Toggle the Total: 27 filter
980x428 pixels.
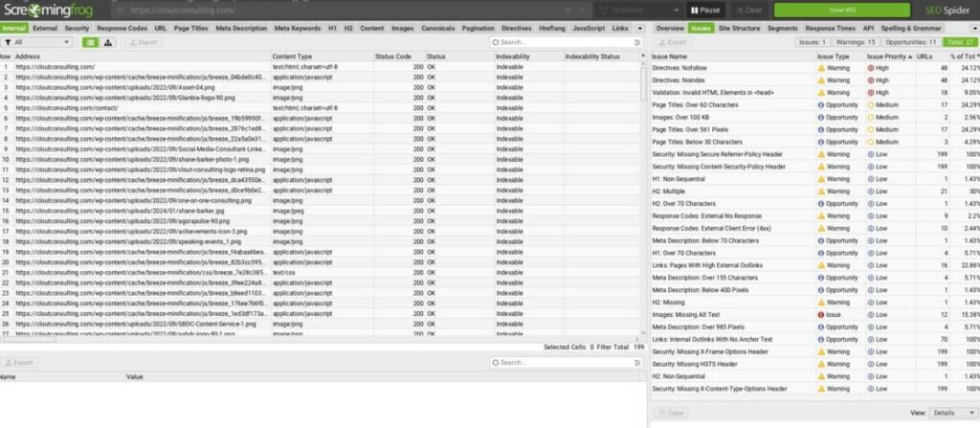coord(959,42)
